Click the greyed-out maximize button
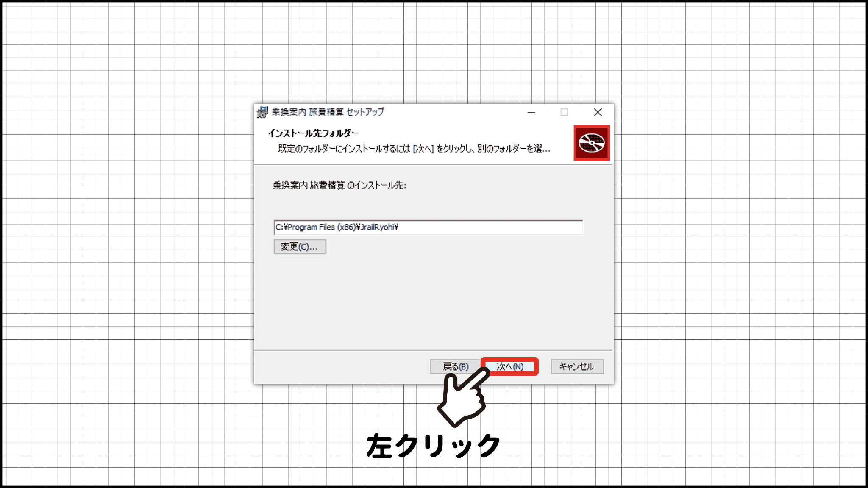This screenshot has width=868, height=488. pos(564,112)
